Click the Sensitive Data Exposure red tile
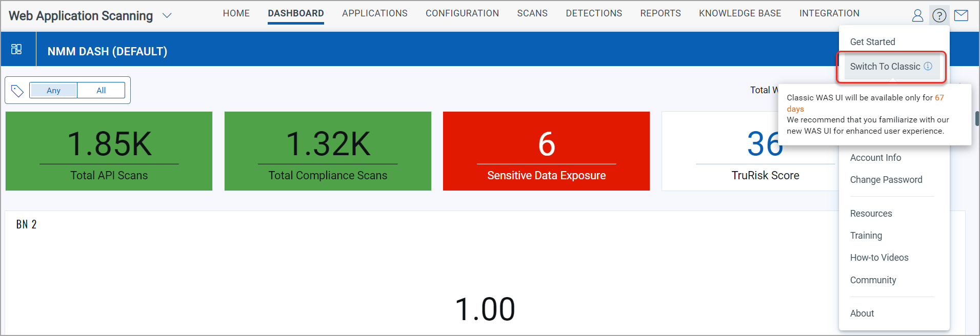The height and width of the screenshot is (336, 980). tap(546, 151)
